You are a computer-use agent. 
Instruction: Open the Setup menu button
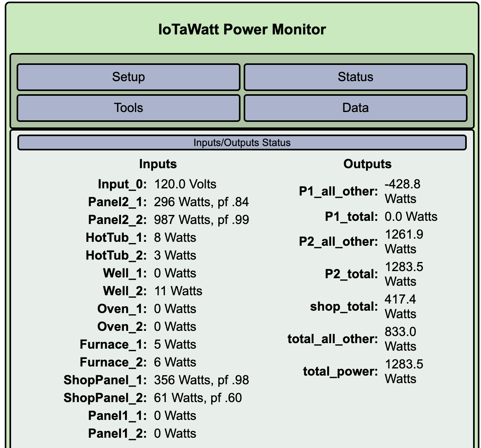click(x=128, y=77)
